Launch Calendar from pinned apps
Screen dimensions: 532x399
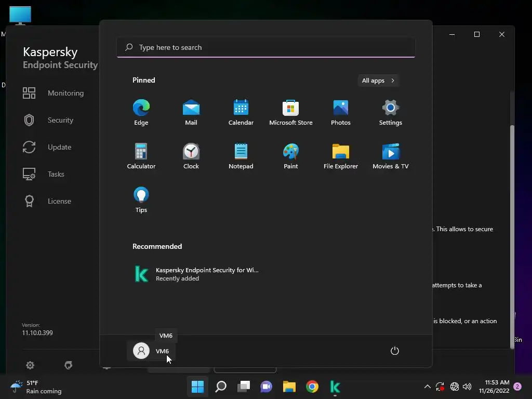241,113
